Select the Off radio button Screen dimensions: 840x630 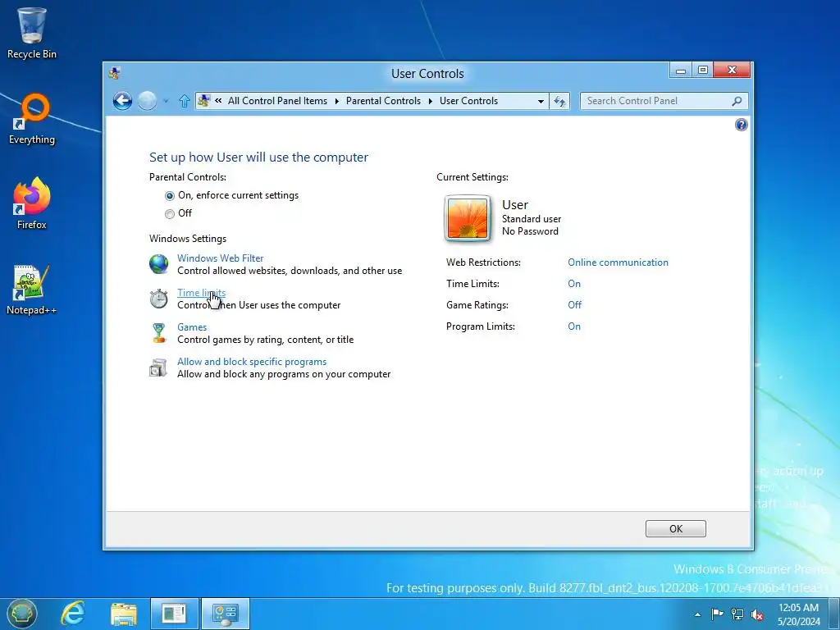[x=169, y=214]
